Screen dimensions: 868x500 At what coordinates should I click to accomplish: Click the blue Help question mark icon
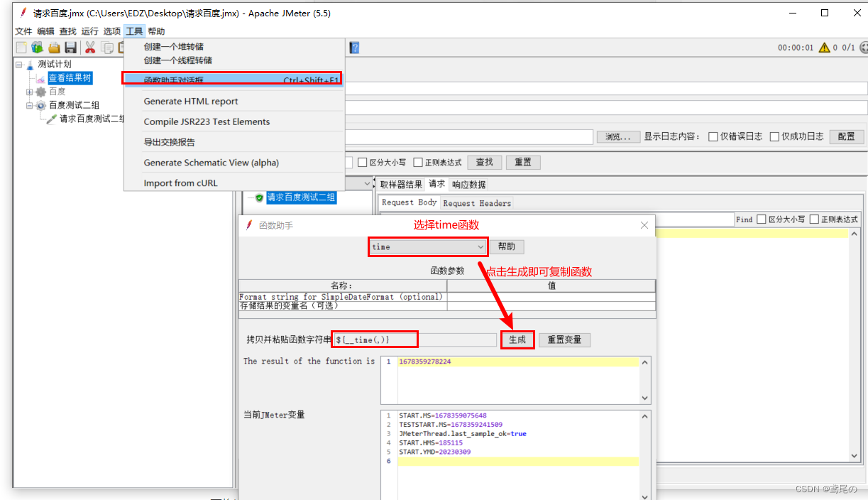pyautogui.click(x=354, y=48)
